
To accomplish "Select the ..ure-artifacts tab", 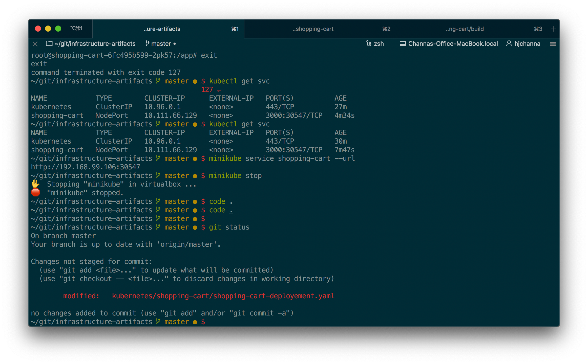I will [x=162, y=29].
